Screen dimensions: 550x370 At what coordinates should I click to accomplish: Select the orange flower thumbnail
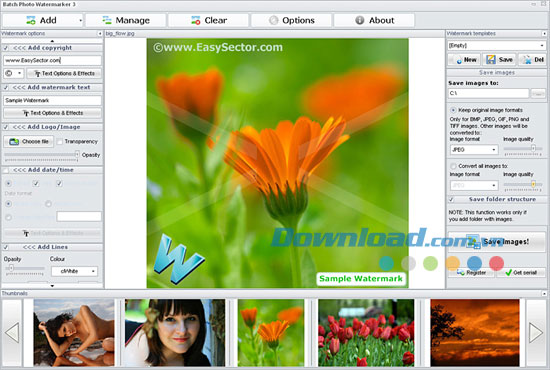pyautogui.click(x=271, y=332)
